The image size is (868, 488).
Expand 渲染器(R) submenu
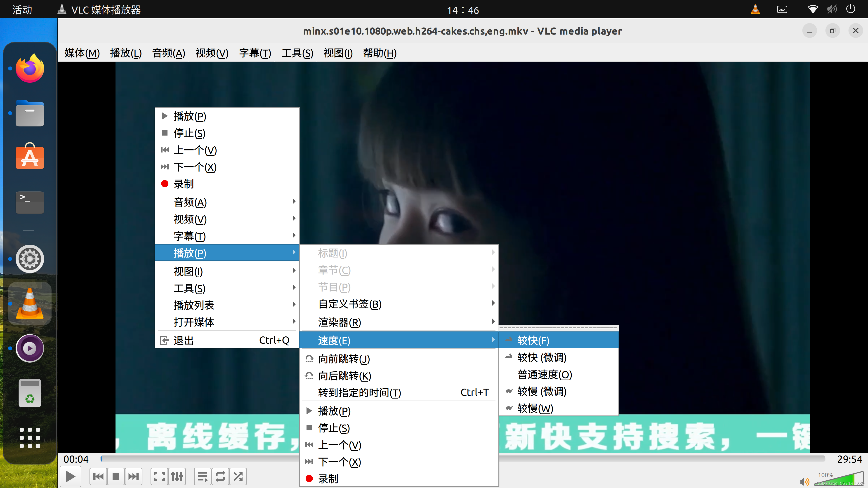(x=399, y=322)
